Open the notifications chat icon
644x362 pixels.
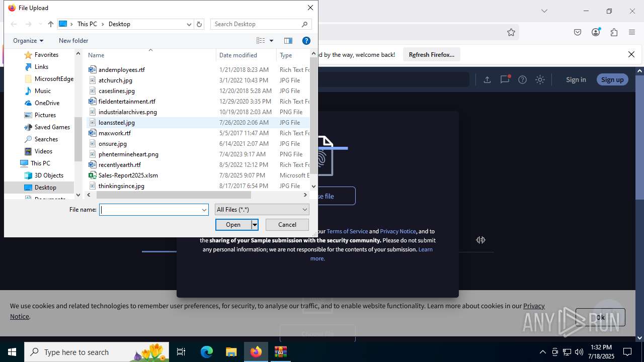tap(505, 79)
